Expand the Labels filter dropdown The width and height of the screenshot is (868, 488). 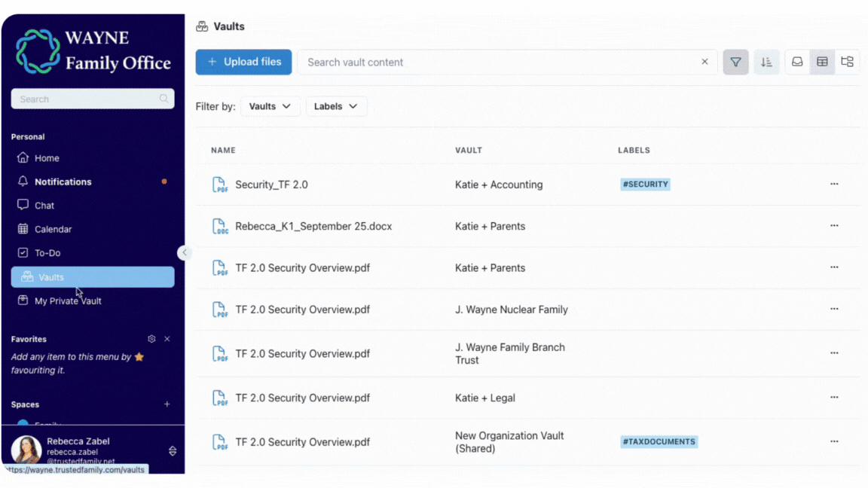[336, 107]
